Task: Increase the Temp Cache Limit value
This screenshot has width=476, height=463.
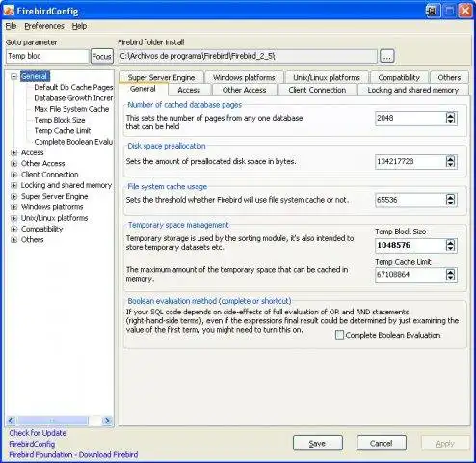Action: (451, 272)
